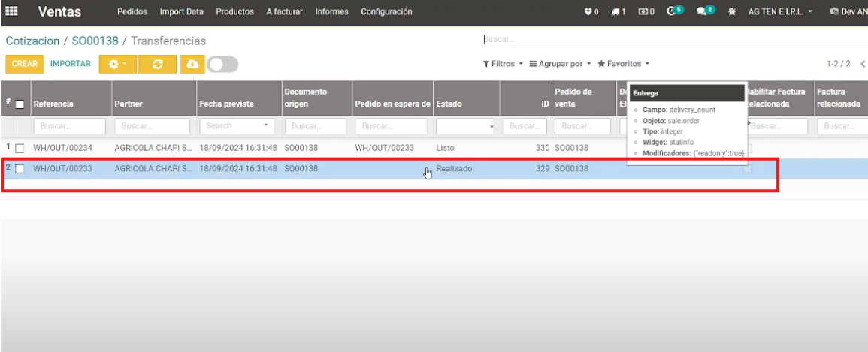Click the main Buscar search field
Image resolution: width=868 pixels, height=352 pixels.
(x=676, y=40)
